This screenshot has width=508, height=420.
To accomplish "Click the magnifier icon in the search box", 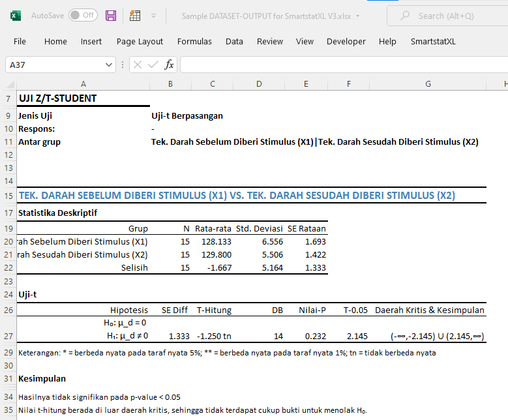I will coord(406,16).
